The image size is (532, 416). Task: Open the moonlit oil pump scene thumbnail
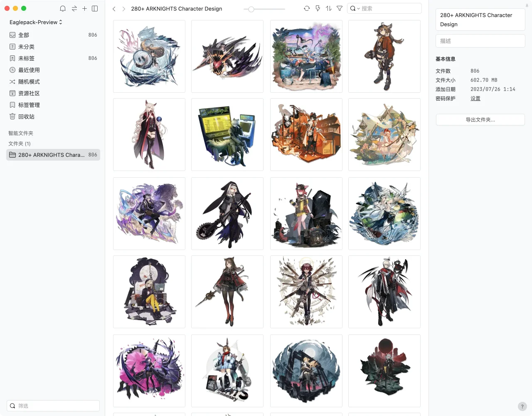(306, 371)
